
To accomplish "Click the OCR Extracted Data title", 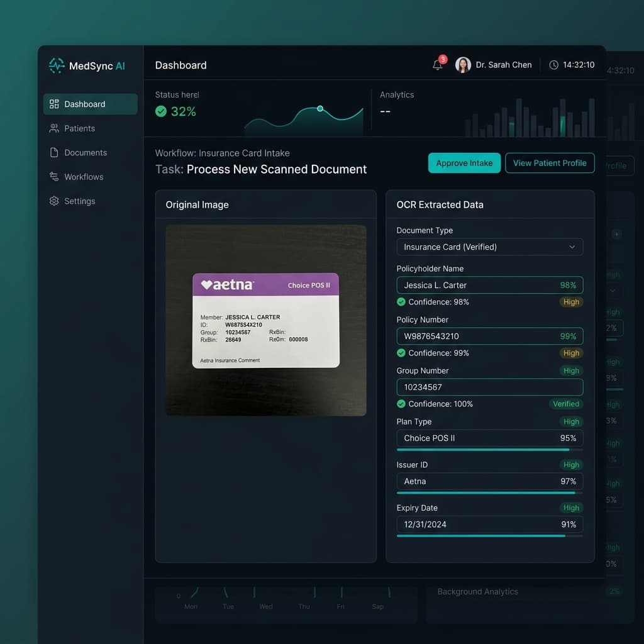I will tap(440, 204).
